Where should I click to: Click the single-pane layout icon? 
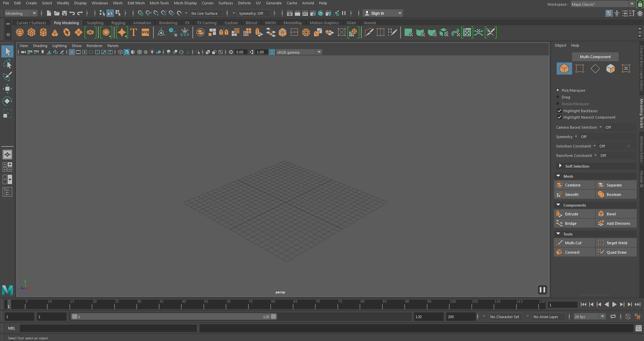[x=7, y=155]
